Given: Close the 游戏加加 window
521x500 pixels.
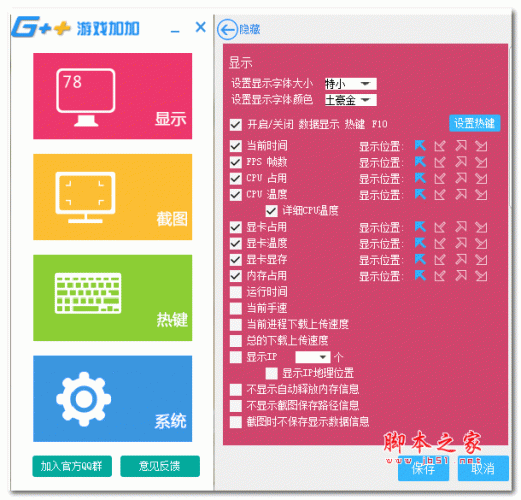Looking at the screenshot, I should 200,27.
